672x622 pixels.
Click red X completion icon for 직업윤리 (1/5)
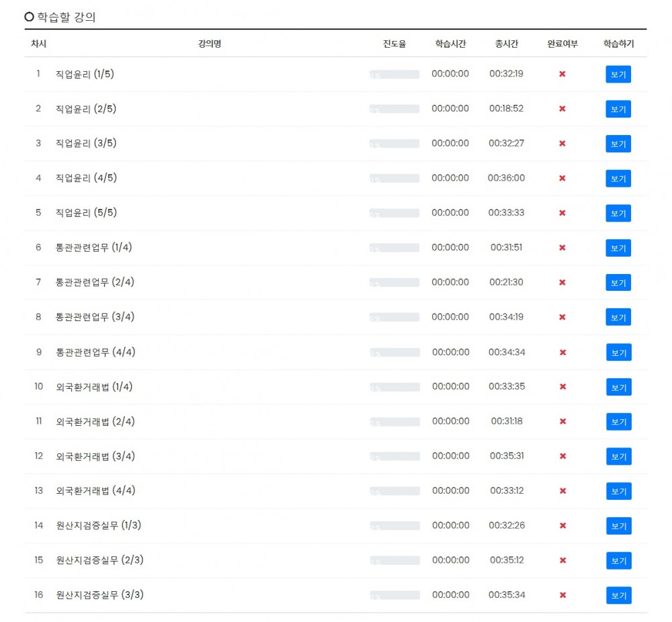point(562,74)
